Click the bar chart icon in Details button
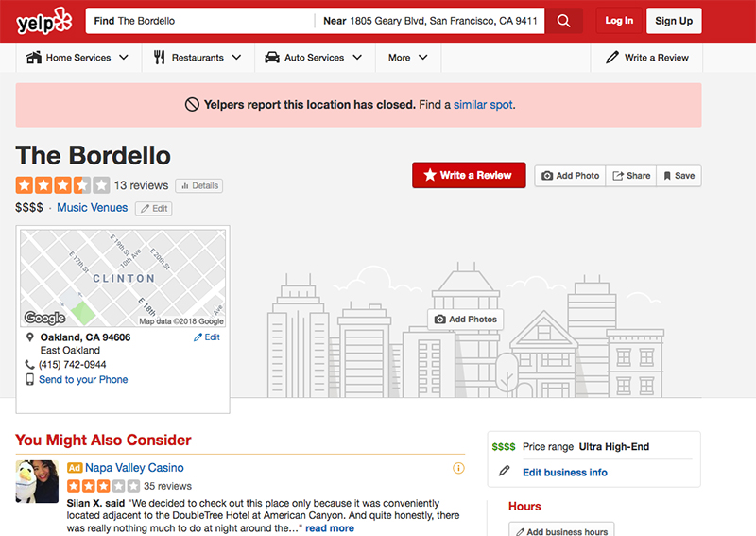 coord(184,185)
